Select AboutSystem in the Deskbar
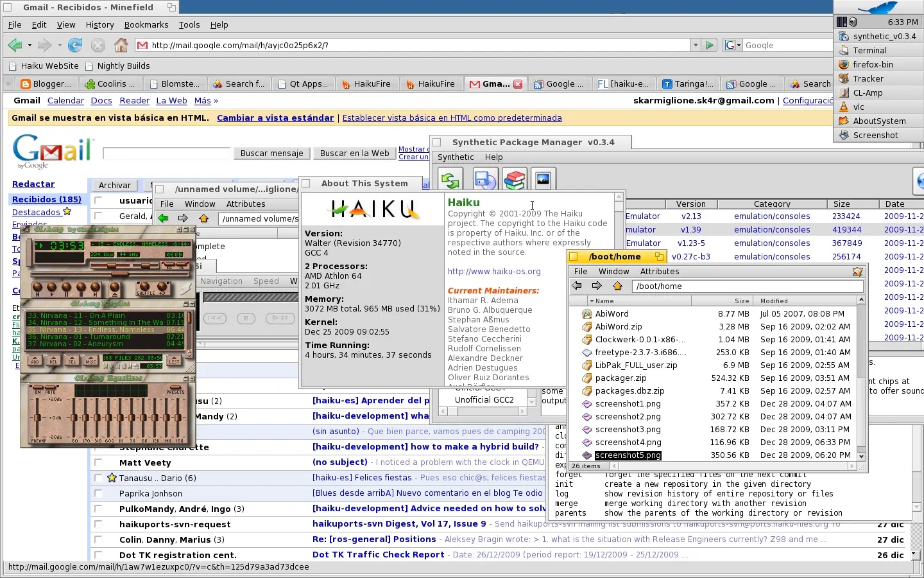Viewport: 924px width, 578px height. click(x=879, y=121)
